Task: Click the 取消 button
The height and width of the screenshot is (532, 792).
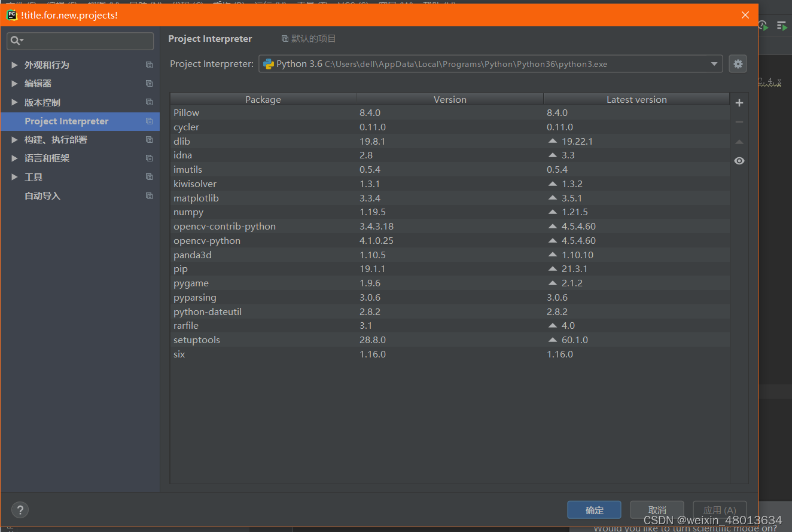Action: (657, 510)
